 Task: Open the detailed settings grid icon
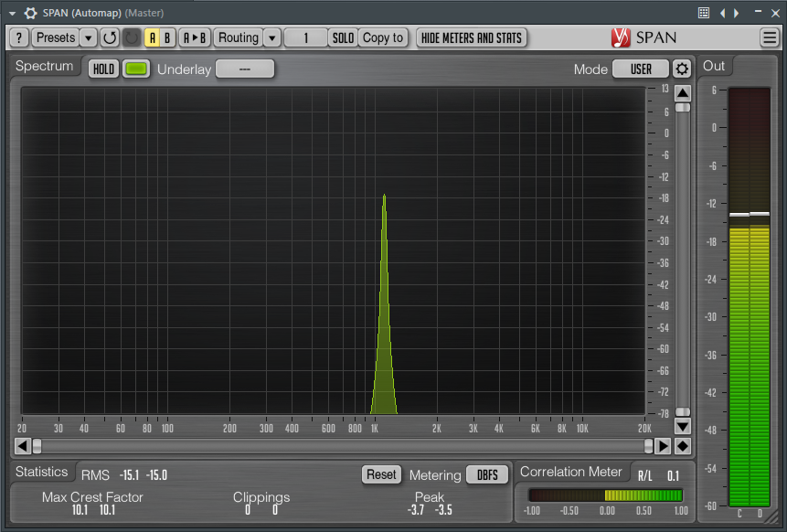coord(704,13)
